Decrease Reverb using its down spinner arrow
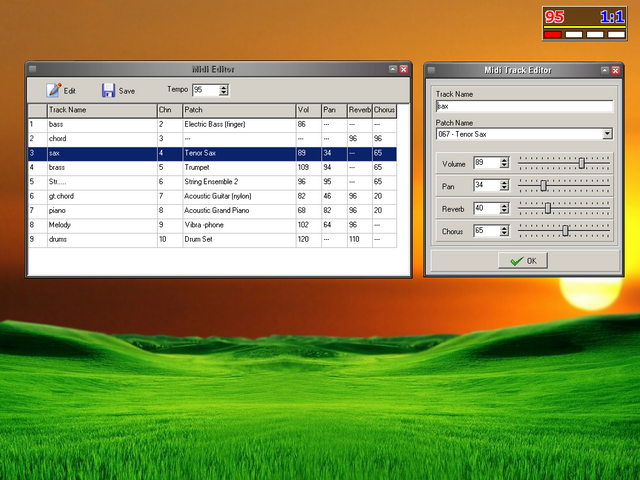Image resolution: width=640 pixels, height=480 pixels. point(504,211)
